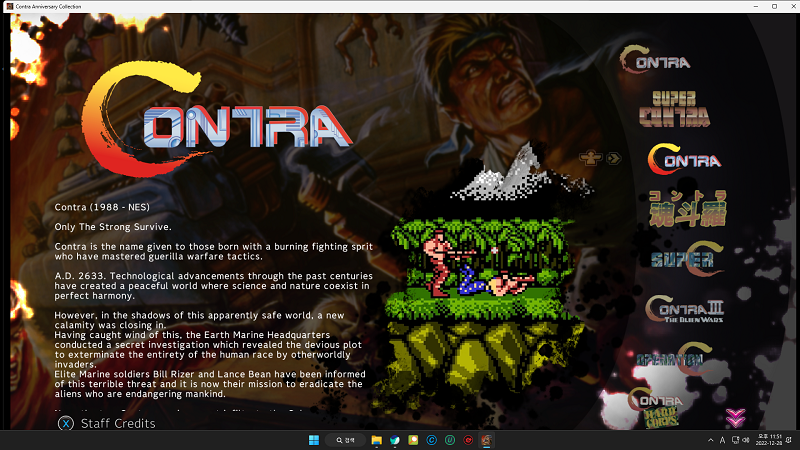Open the red circle app on taskbar
The width and height of the screenshot is (800, 450).
click(x=468, y=440)
